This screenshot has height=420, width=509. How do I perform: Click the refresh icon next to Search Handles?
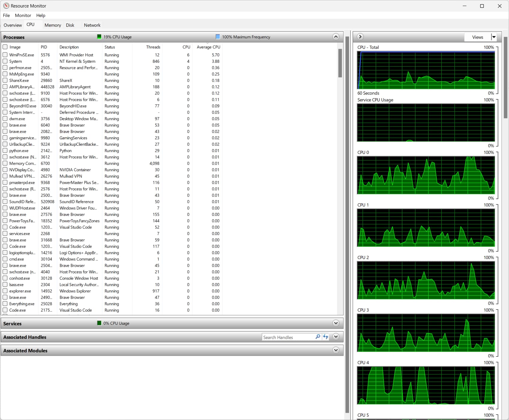[x=326, y=337]
